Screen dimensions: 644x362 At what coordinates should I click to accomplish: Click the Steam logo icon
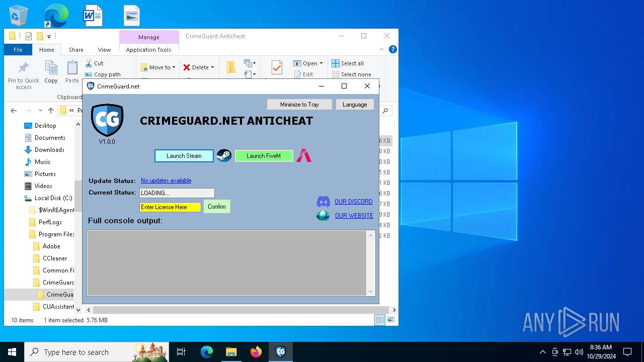(x=224, y=156)
